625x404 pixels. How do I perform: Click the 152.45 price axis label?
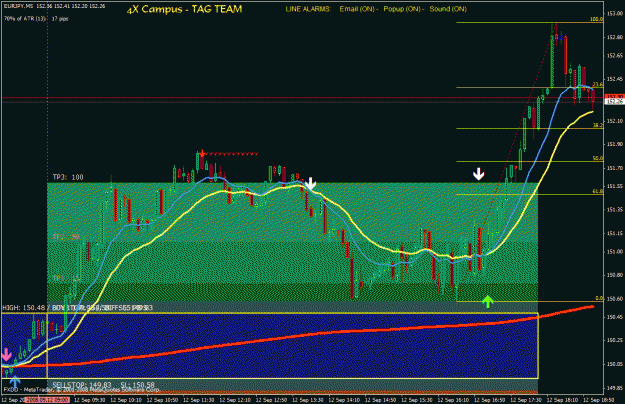(x=615, y=79)
